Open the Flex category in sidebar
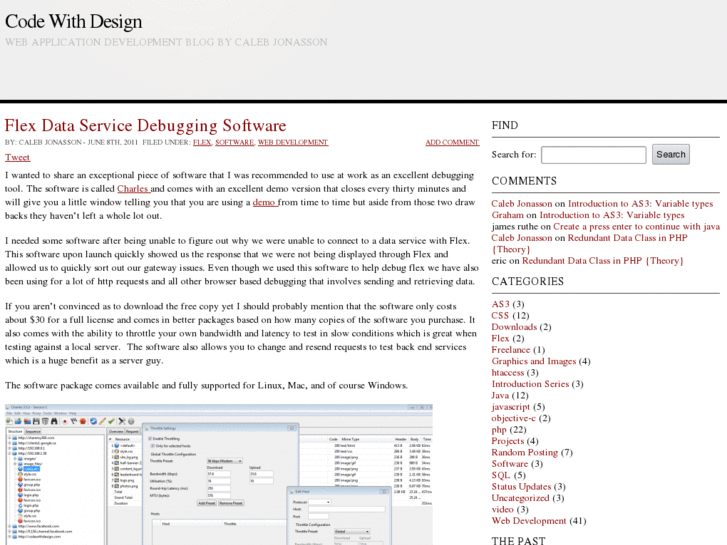 tap(500, 339)
